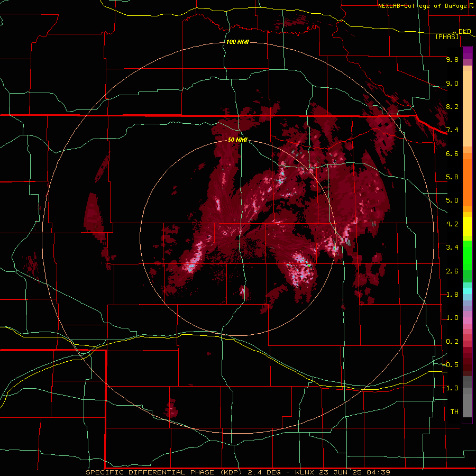The height and width of the screenshot is (476, 476).
Task: Click the DKD label in top right
Action: coord(465,31)
